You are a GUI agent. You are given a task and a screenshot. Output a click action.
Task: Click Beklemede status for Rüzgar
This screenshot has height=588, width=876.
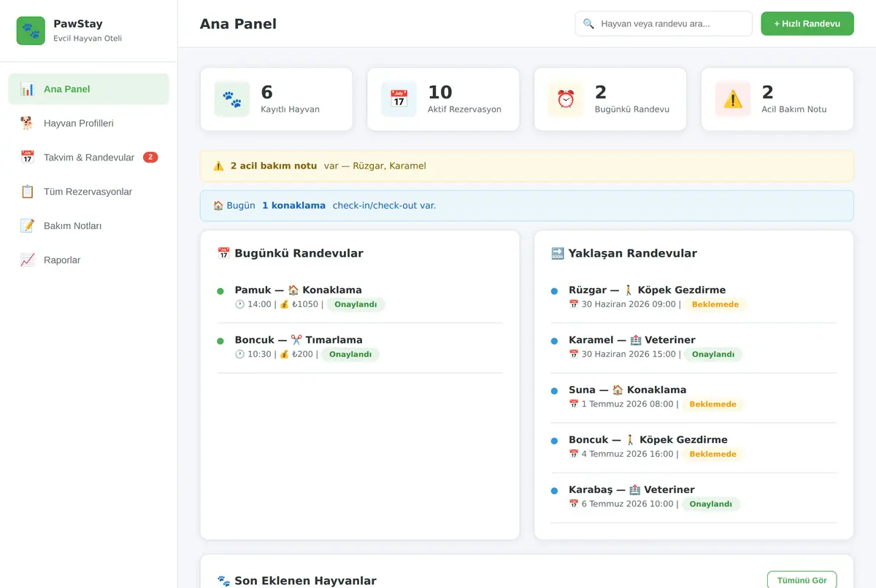[x=715, y=304]
